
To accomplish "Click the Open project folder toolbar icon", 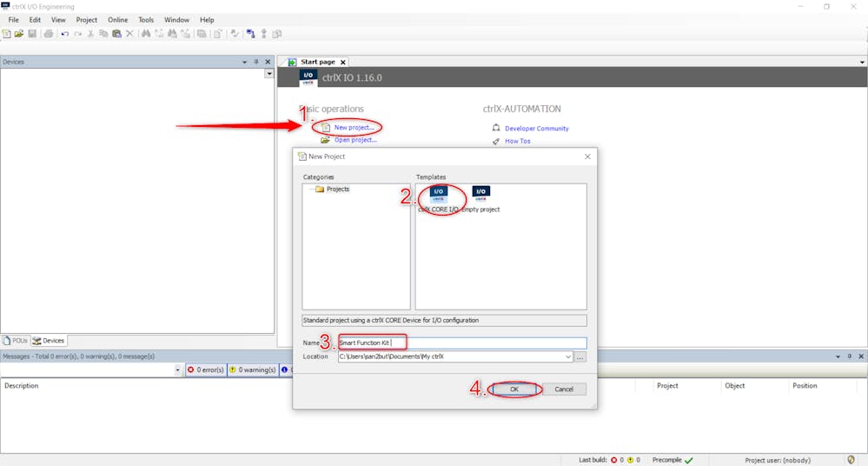I will point(19,34).
